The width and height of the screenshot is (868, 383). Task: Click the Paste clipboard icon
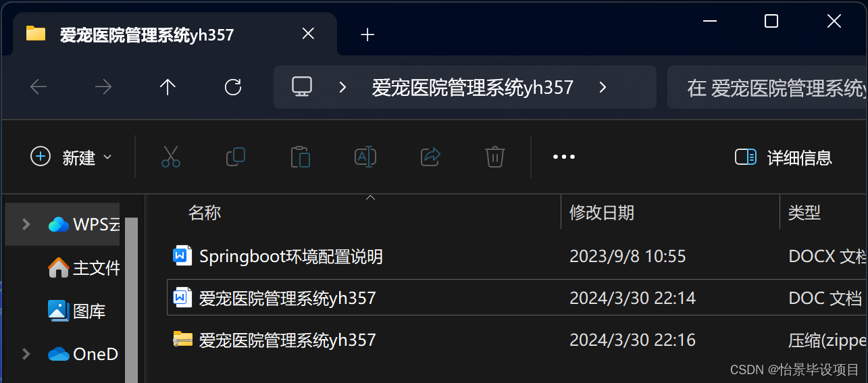pyautogui.click(x=301, y=157)
